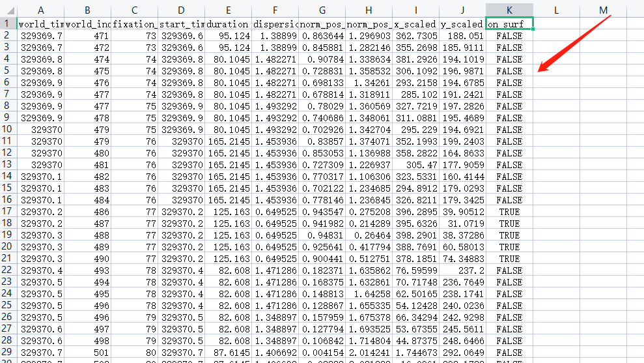
Task: Click cell J2 with value 188.051
Action: [x=462, y=36]
